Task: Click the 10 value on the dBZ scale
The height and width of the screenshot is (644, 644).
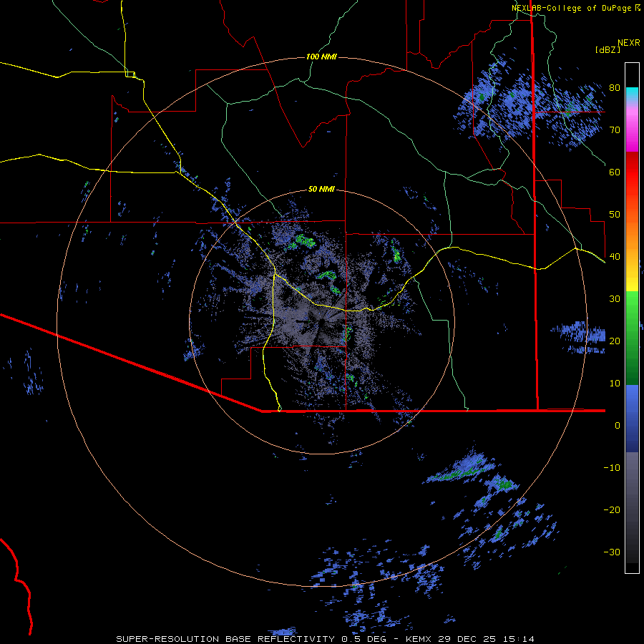Action: pyautogui.click(x=615, y=384)
